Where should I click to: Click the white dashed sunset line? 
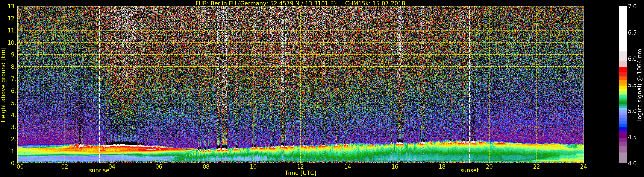click(x=470, y=85)
